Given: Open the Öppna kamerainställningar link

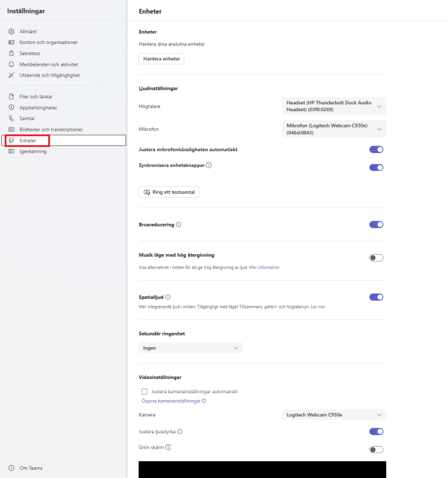Looking at the screenshot, I should pyautogui.click(x=171, y=401).
